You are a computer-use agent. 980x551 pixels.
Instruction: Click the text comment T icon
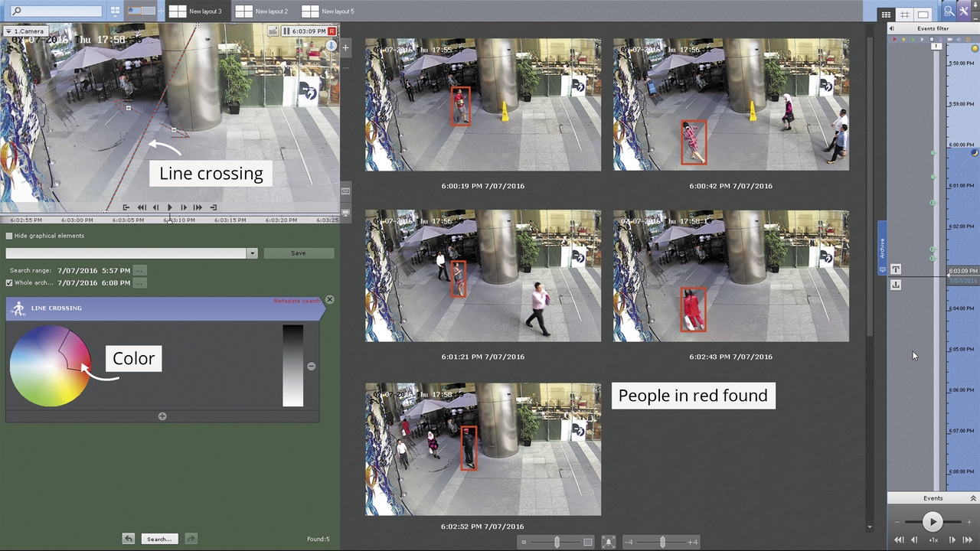[x=896, y=269]
